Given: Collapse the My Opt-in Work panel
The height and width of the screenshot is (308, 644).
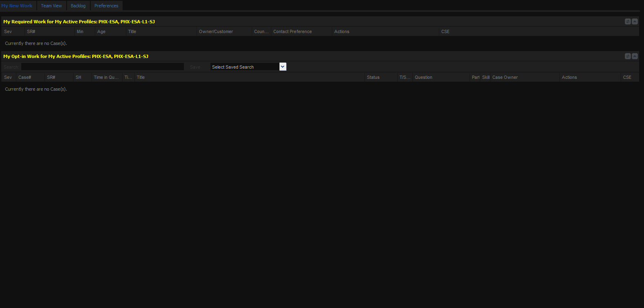Looking at the screenshot, I should click(x=635, y=56).
